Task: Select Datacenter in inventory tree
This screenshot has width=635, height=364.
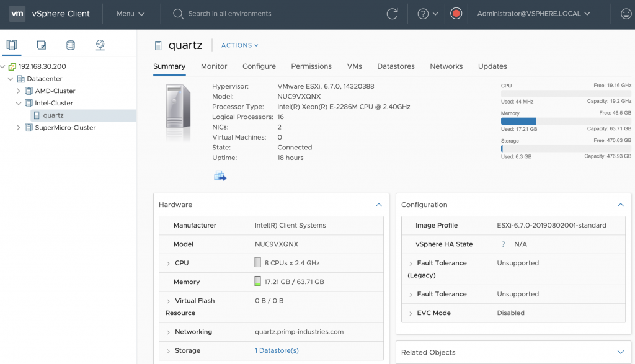Action: (x=45, y=79)
